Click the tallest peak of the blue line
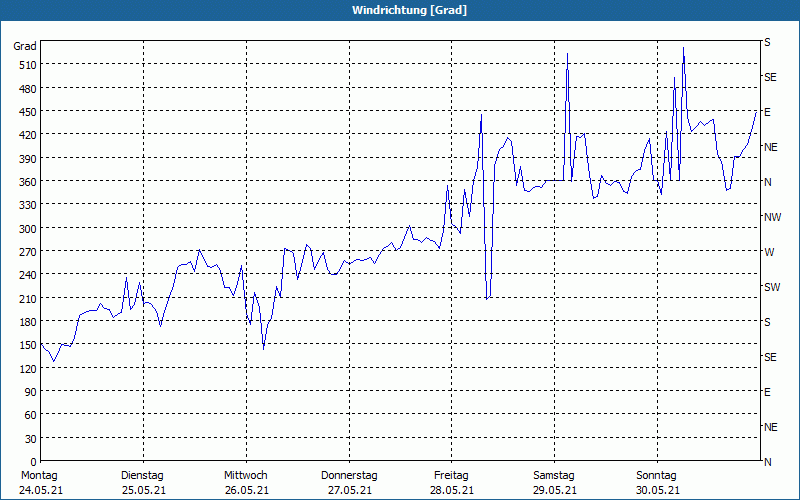The height and width of the screenshot is (500, 800). 683,48
